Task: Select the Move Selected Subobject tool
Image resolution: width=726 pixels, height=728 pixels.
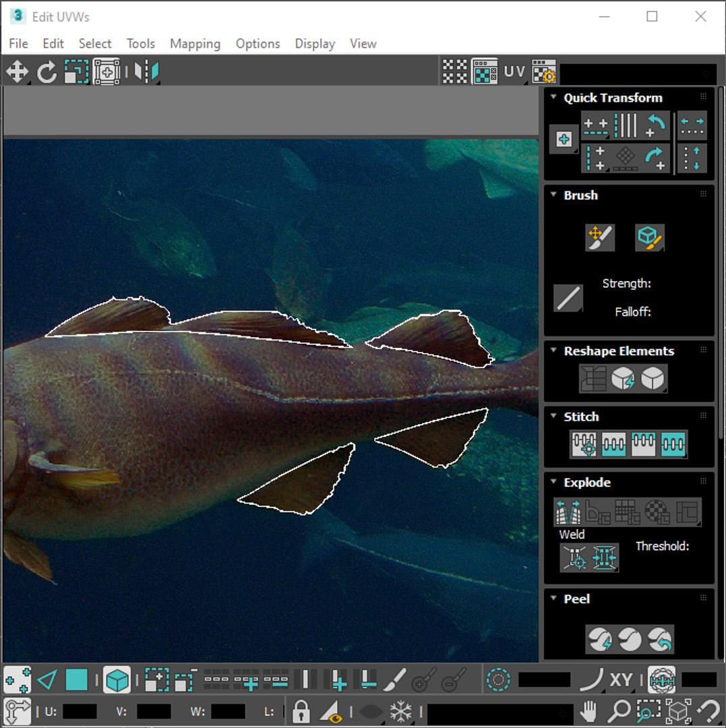Action: [17, 72]
